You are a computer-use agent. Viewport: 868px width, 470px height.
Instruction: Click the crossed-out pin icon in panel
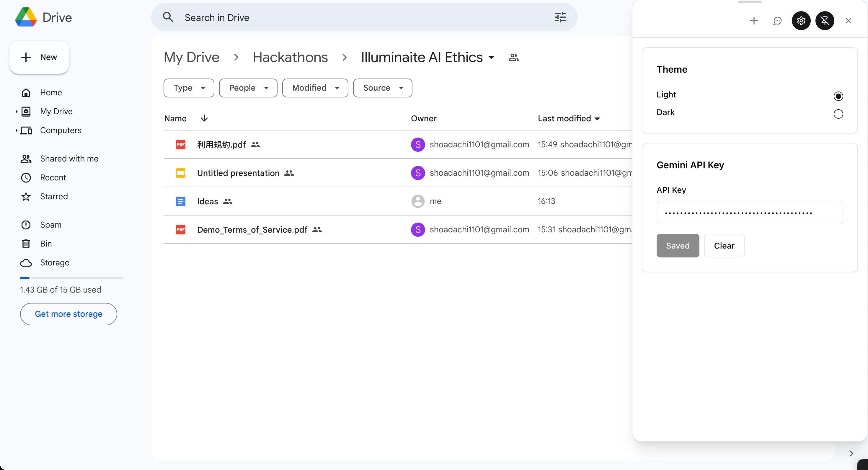click(x=825, y=21)
